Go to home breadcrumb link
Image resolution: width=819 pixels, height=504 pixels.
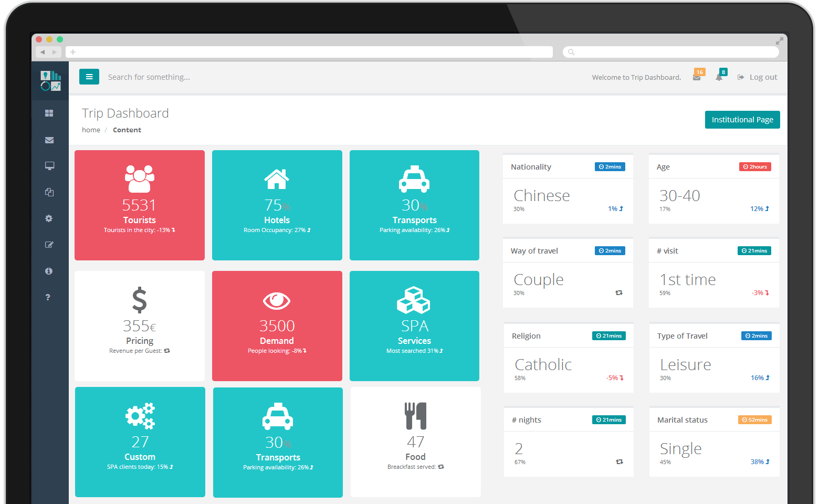pos(91,130)
